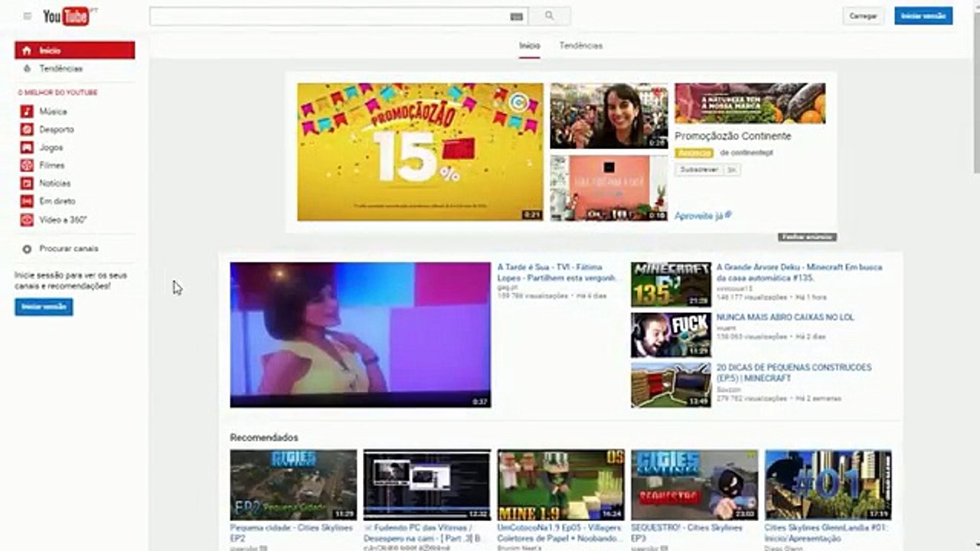Play the Promoçãozão 15% ad thumbnail
This screenshot has height=551, width=980.
point(420,152)
